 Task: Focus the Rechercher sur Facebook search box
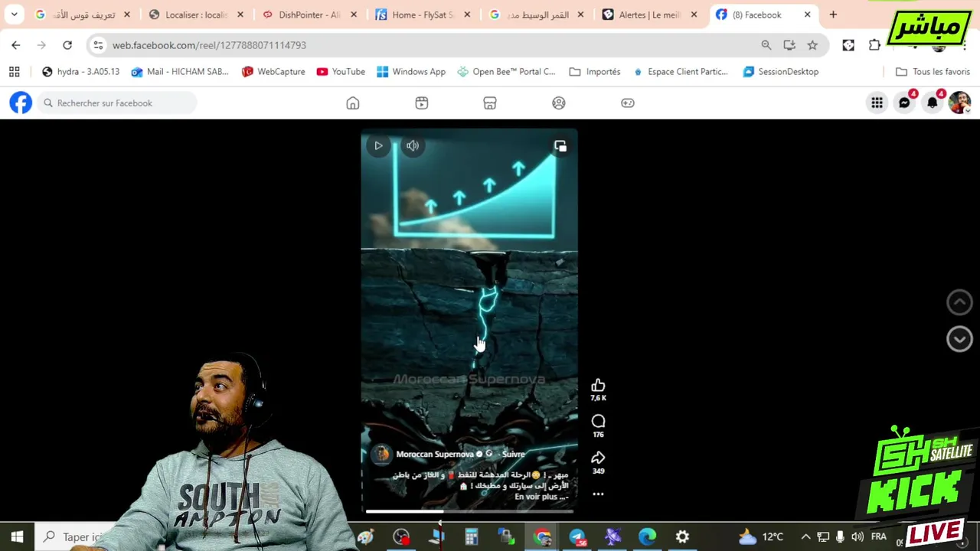[117, 103]
